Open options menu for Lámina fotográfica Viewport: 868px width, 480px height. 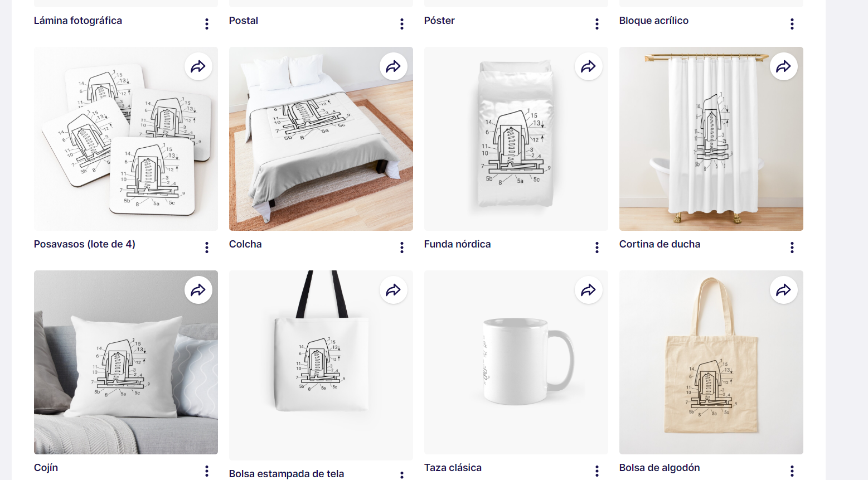click(x=207, y=24)
